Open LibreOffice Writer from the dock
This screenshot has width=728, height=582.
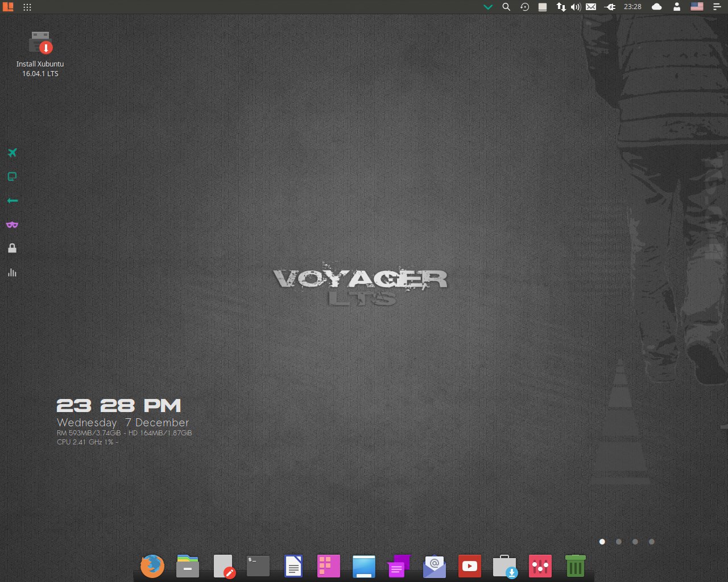pyautogui.click(x=293, y=566)
